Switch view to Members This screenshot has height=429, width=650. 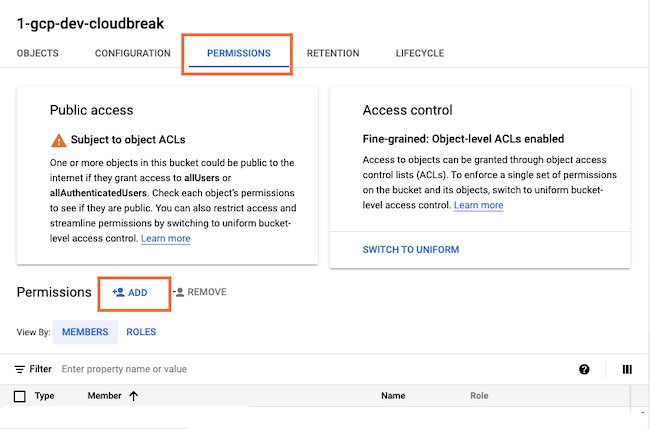85,332
